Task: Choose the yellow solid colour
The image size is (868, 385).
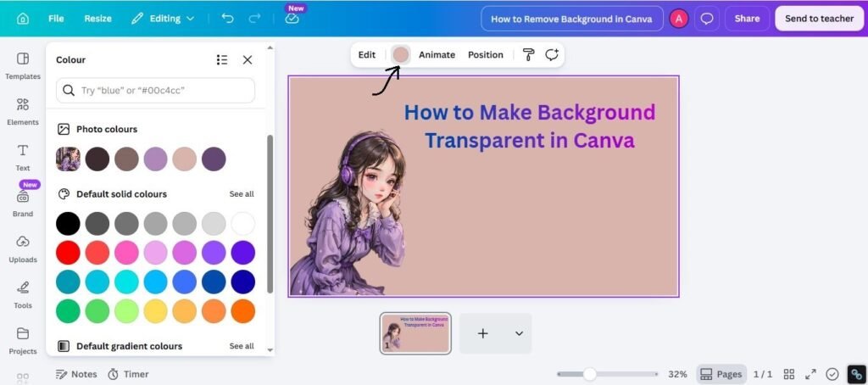Action: [156, 310]
